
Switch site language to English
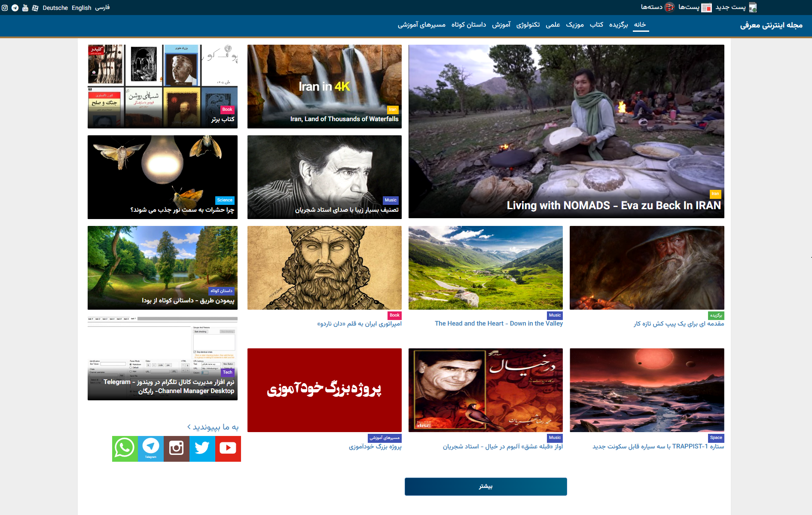81,8
